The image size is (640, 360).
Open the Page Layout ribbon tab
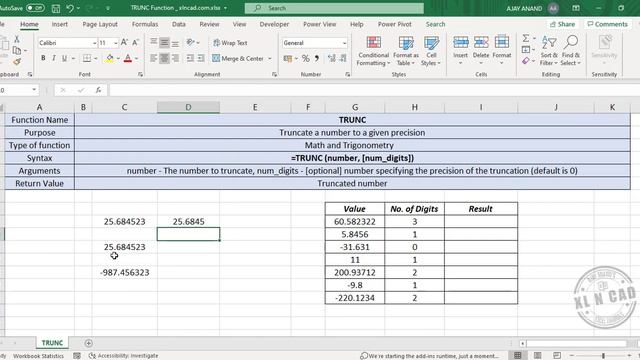point(100,24)
